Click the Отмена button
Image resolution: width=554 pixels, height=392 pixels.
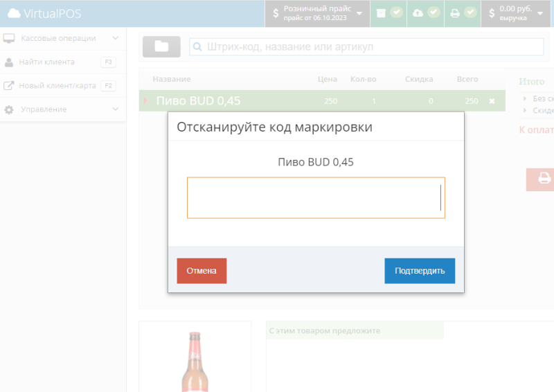click(x=202, y=271)
